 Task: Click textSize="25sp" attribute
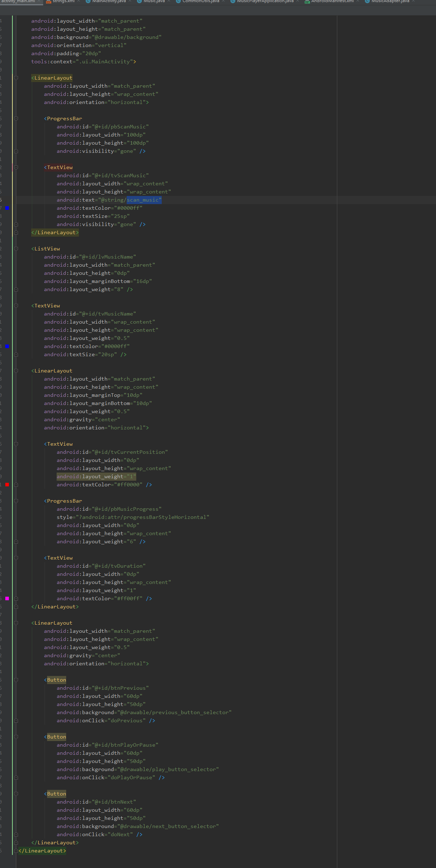tap(93, 216)
